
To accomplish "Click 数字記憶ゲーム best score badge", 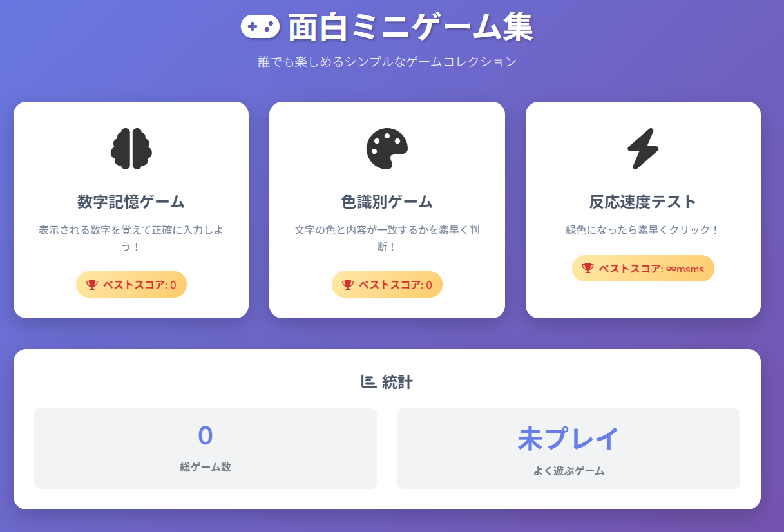I will tap(131, 285).
